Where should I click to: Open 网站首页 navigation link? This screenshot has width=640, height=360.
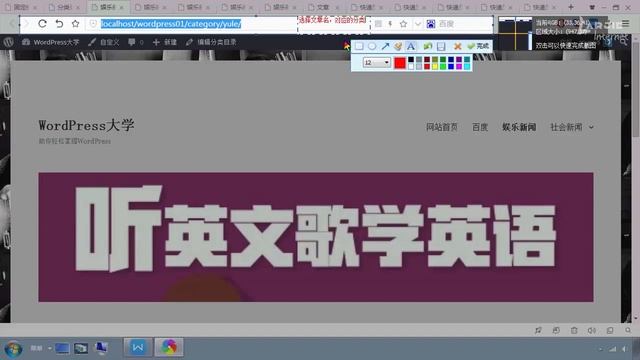(x=442, y=127)
